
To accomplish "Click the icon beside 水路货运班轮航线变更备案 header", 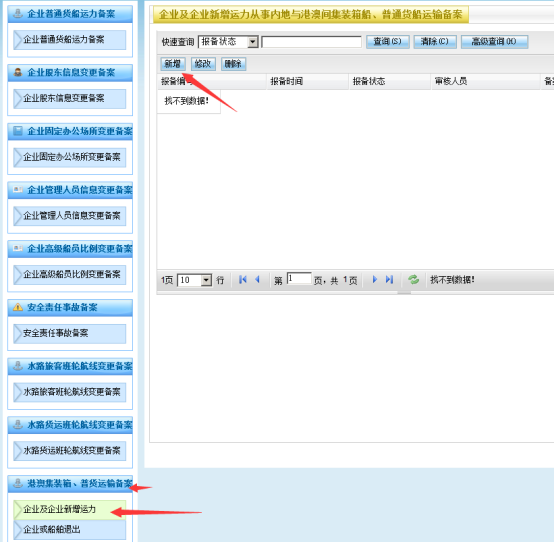I will coord(17,424).
